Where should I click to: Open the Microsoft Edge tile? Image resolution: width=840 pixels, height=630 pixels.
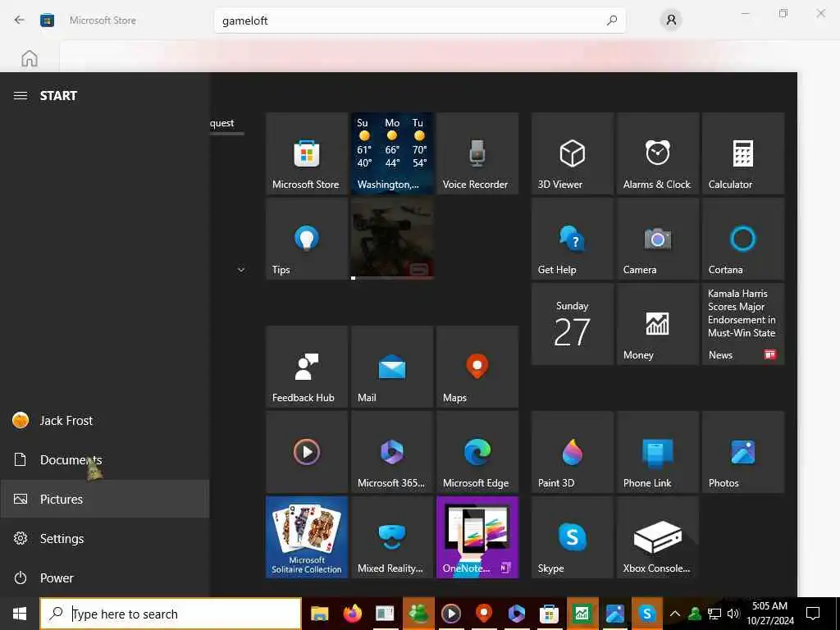pyautogui.click(x=477, y=452)
